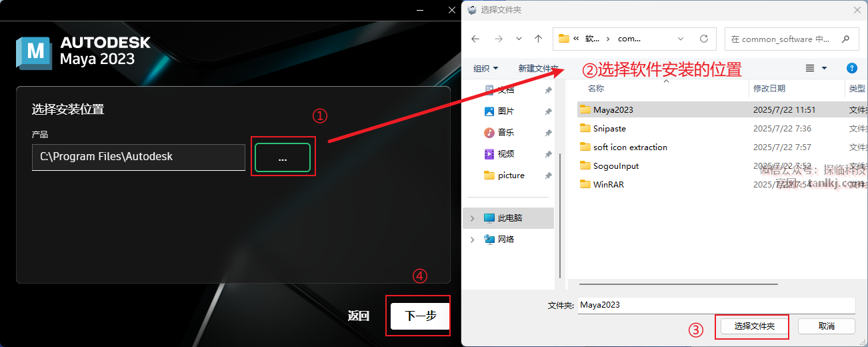The image size is (868, 347).
Task: Click the view layout icon
Action: 810,68
